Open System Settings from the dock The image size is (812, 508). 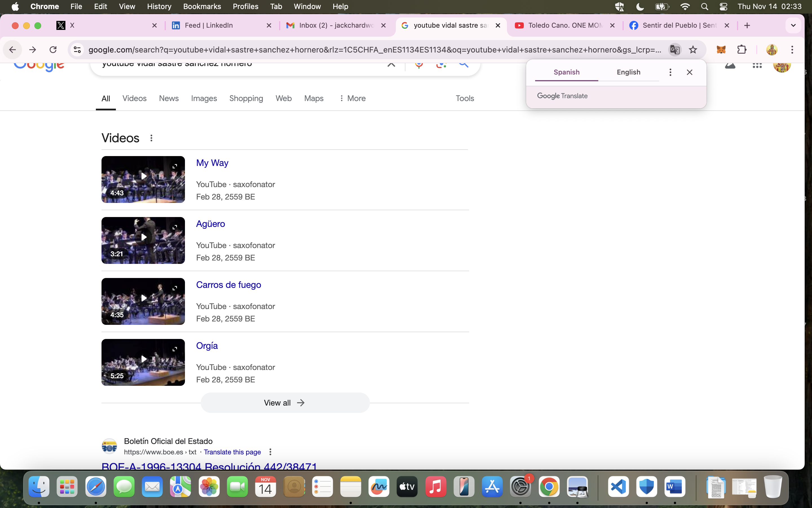coord(520,487)
